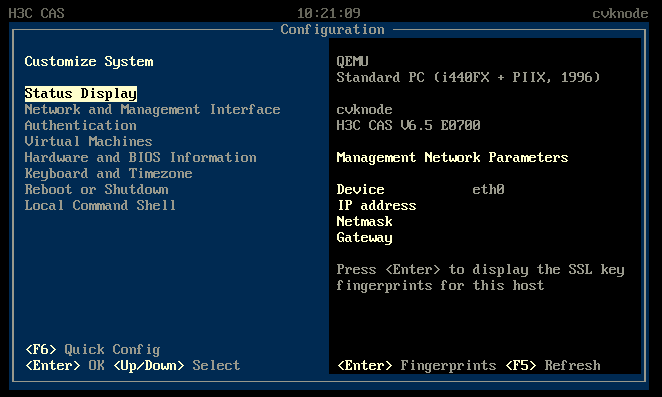Viewport: 662px width, 397px height.
Task: Click the Enter Fingerprints hint
Action: tap(417, 365)
